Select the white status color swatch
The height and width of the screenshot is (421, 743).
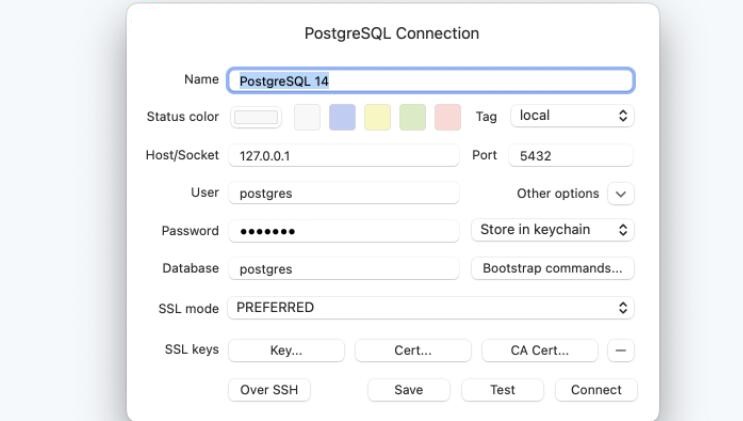click(307, 117)
